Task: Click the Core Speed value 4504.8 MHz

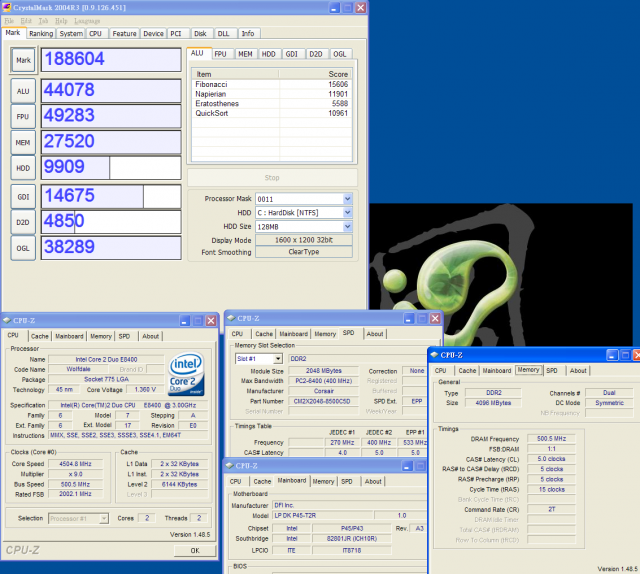Action: (76, 464)
